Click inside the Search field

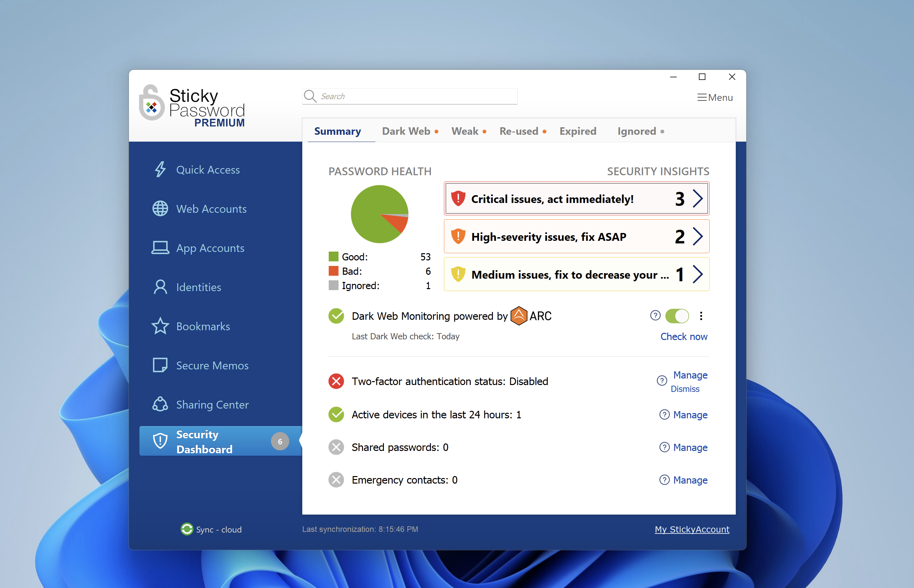click(409, 96)
